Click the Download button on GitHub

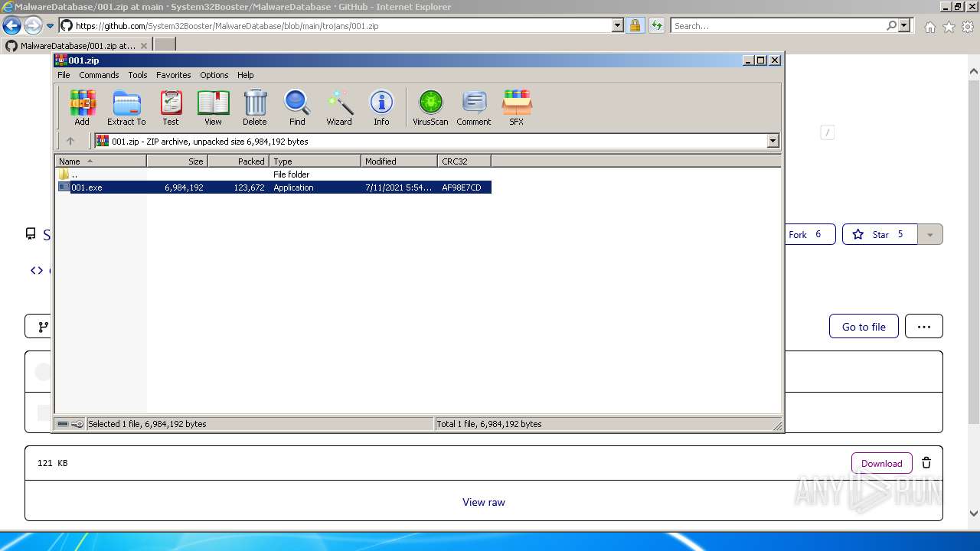[882, 463]
